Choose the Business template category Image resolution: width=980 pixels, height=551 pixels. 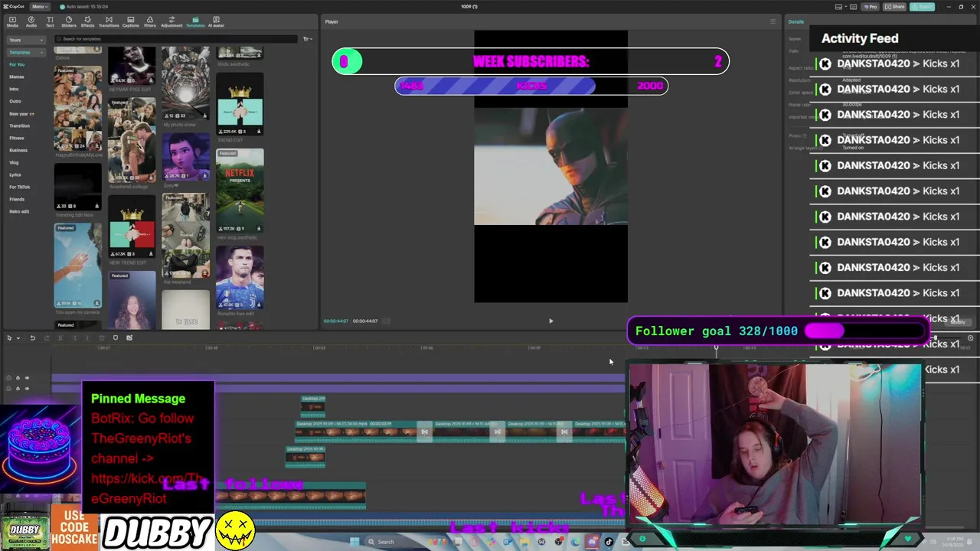pyautogui.click(x=18, y=150)
